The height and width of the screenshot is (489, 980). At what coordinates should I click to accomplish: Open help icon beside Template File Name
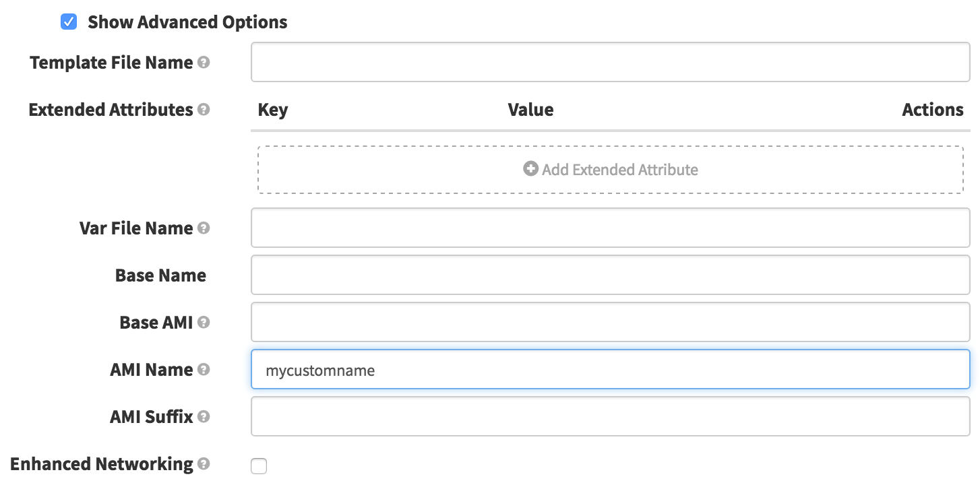click(x=204, y=63)
